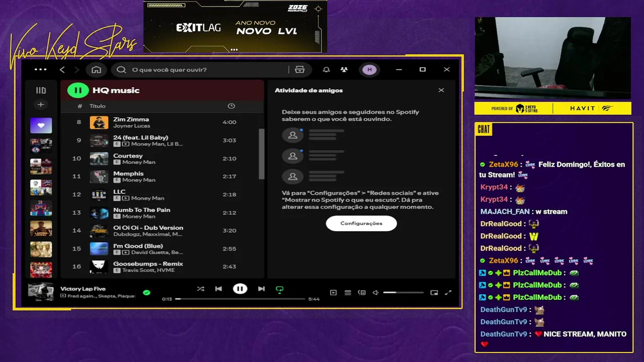Adjust the volume slider
Screen dimensions: 644x362
403,293
